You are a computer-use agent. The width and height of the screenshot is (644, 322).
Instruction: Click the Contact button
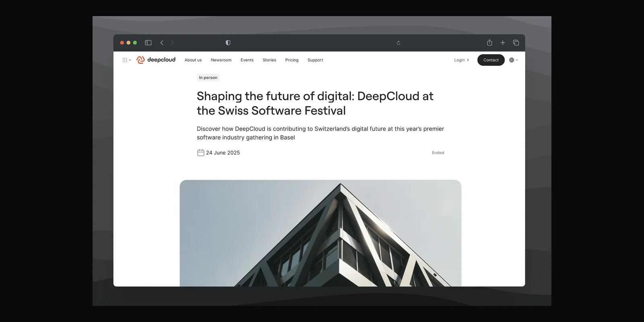coord(491,60)
